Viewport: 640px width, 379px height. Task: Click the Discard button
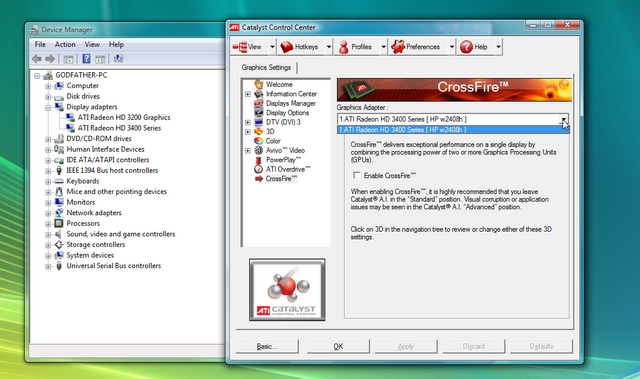click(x=473, y=346)
